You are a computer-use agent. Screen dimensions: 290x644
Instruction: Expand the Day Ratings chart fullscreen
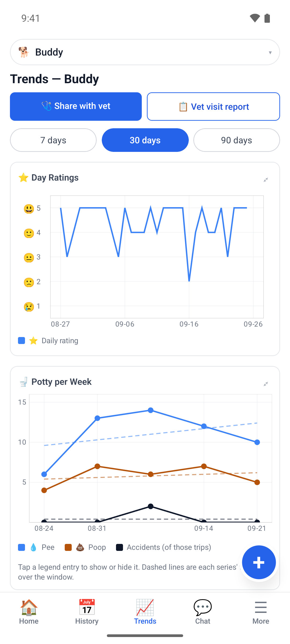266,180
